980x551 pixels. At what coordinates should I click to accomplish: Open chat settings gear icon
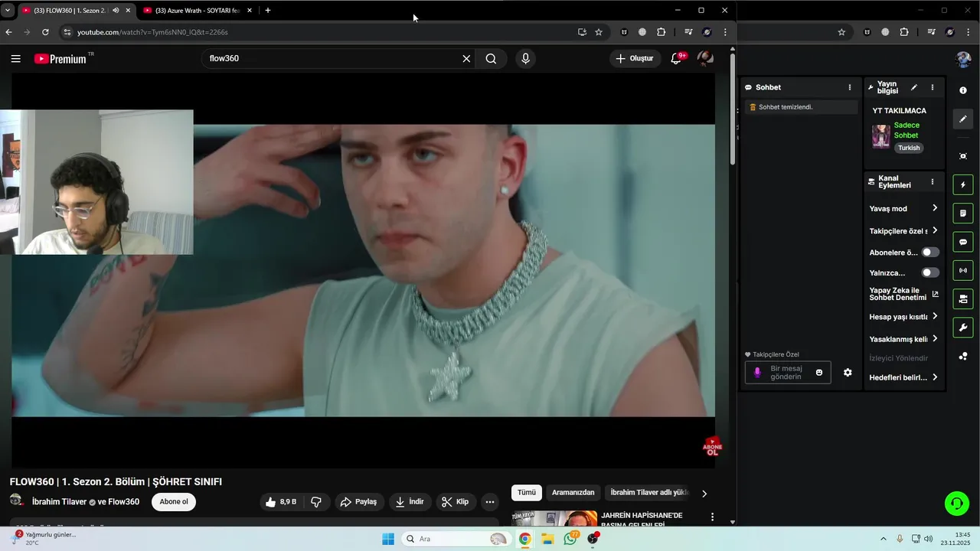coord(848,373)
